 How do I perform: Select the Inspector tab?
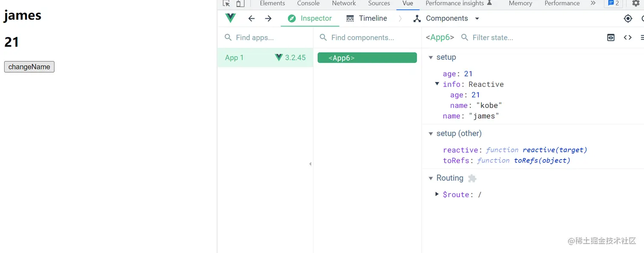310,18
